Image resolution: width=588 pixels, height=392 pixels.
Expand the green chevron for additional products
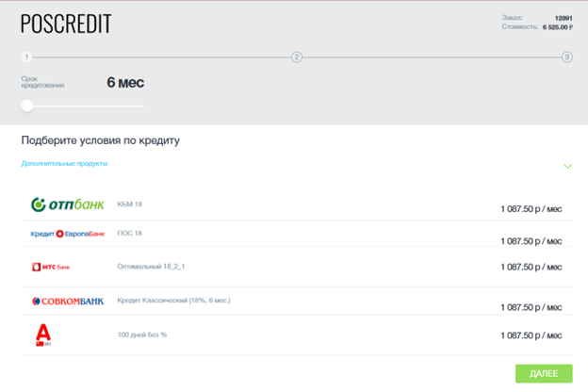568,166
